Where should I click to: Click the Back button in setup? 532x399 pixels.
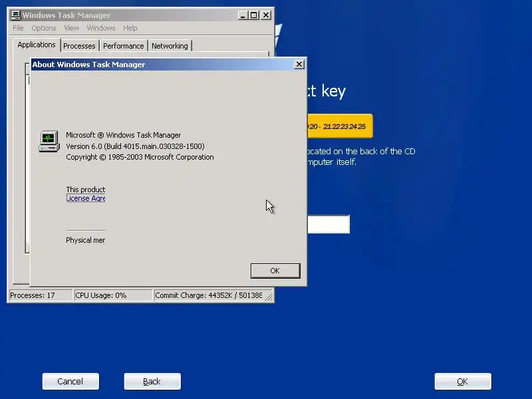pyautogui.click(x=152, y=381)
